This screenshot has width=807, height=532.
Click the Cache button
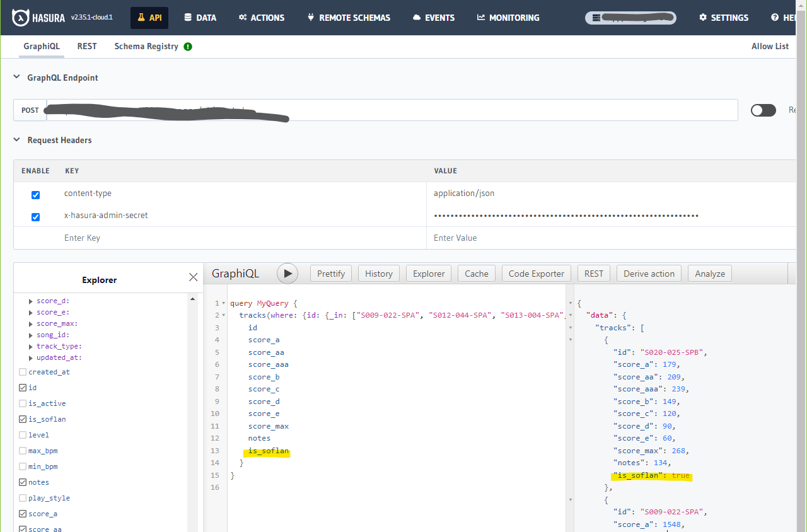[x=477, y=274]
